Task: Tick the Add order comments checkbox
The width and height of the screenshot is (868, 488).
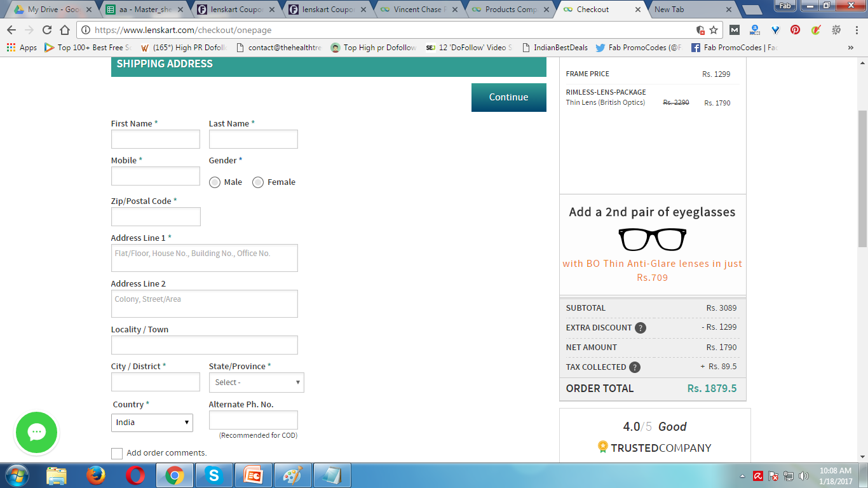Action: (117, 453)
